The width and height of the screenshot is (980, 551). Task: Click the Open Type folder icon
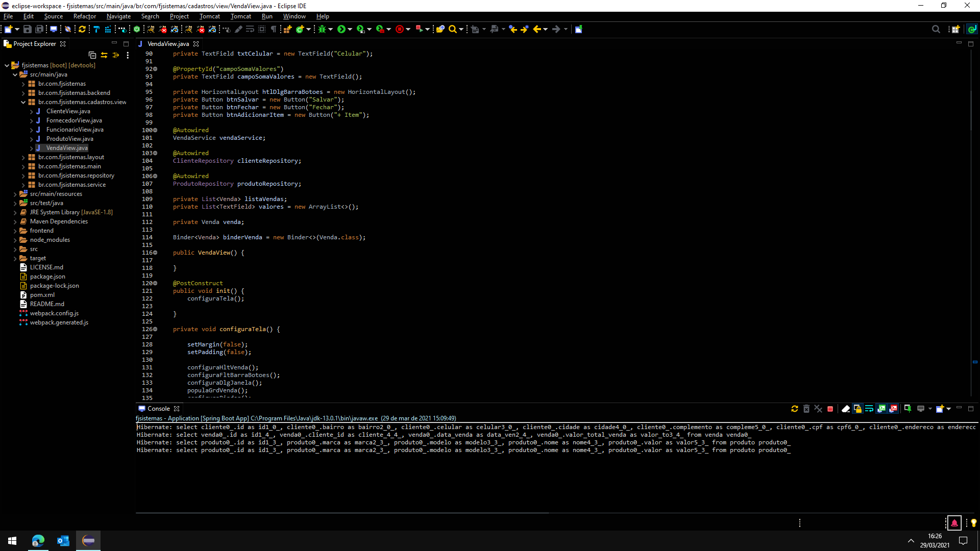pyautogui.click(x=440, y=29)
